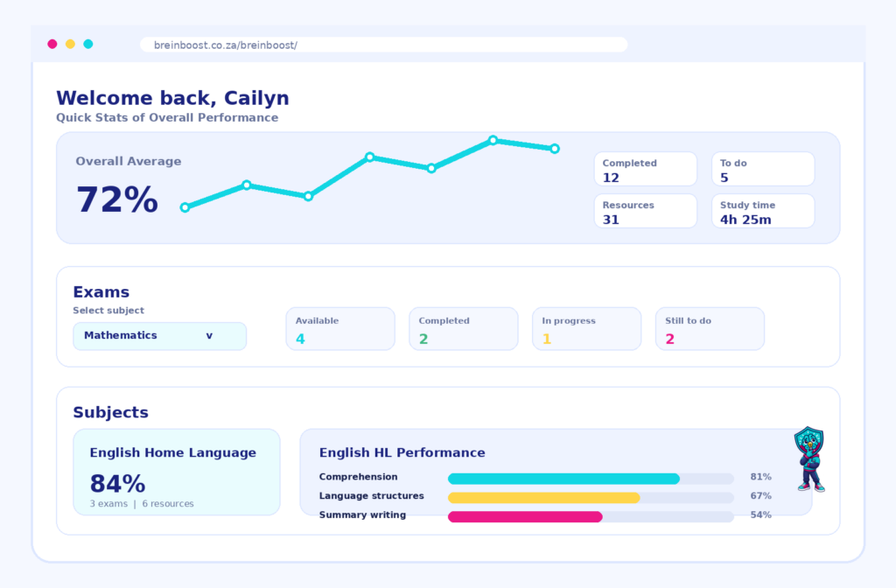Click the dropdown arrow next to Mathematics

[209, 336]
